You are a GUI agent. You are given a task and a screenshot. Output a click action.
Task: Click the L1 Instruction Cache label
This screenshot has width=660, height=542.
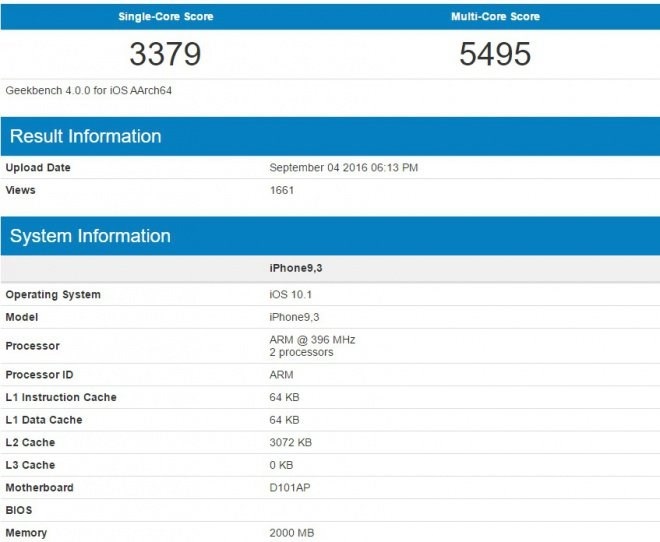pyautogui.click(x=61, y=397)
